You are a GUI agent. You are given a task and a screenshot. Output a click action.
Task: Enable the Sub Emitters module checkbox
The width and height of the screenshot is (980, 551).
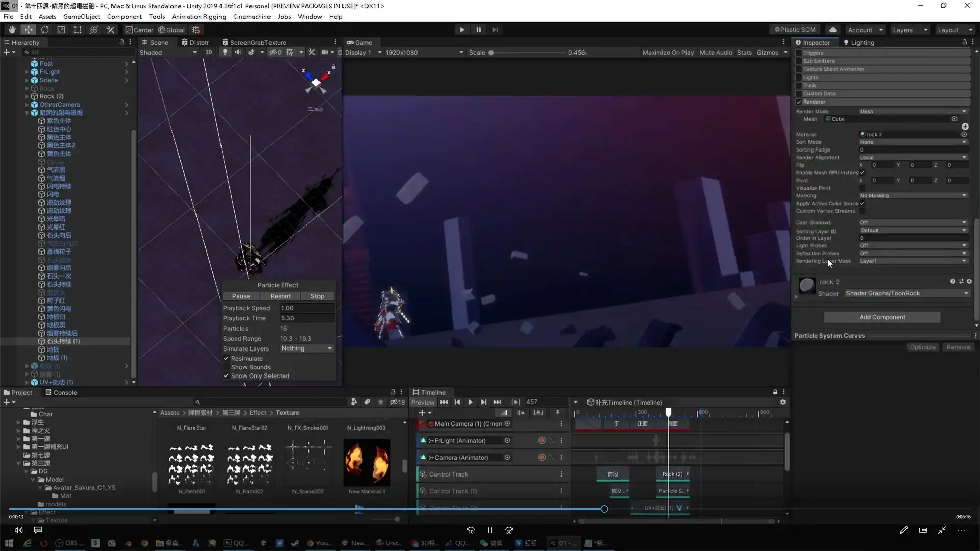[799, 61]
